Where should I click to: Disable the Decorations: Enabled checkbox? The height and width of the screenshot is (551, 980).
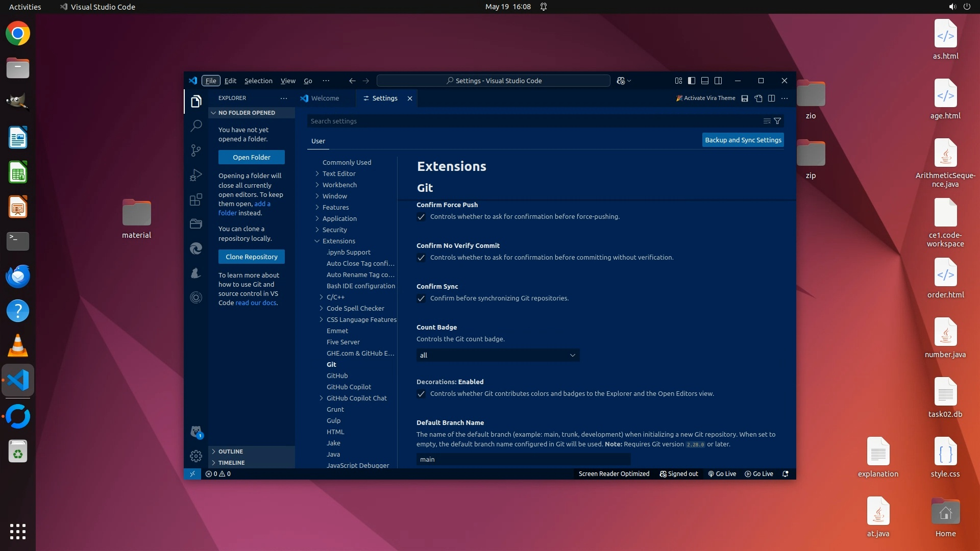click(x=421, y=394)
